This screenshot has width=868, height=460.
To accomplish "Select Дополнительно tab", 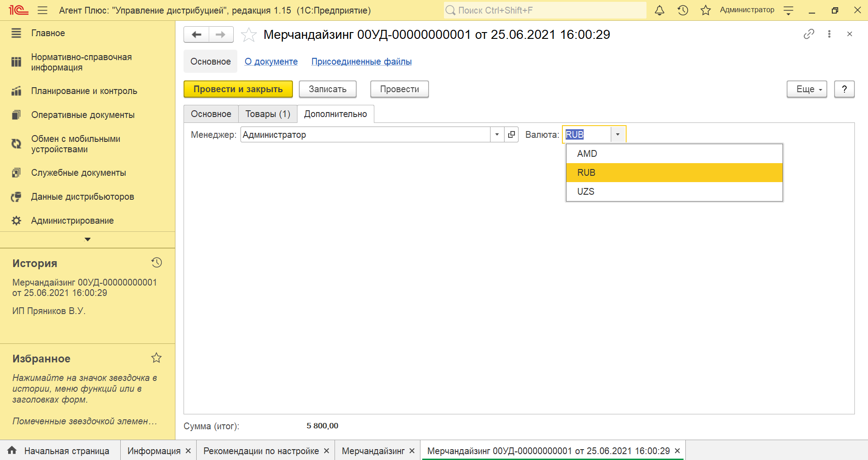I will [x=335, y=114].
